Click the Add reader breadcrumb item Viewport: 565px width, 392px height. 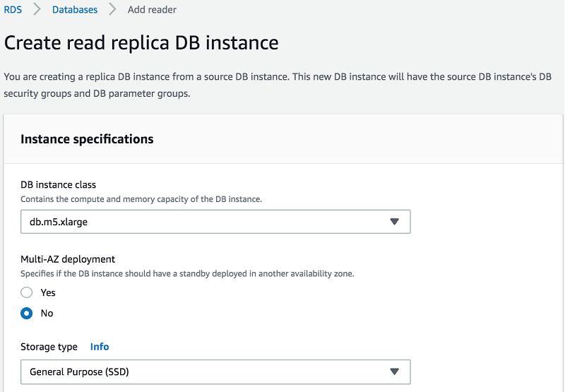[x=152, y=10]
